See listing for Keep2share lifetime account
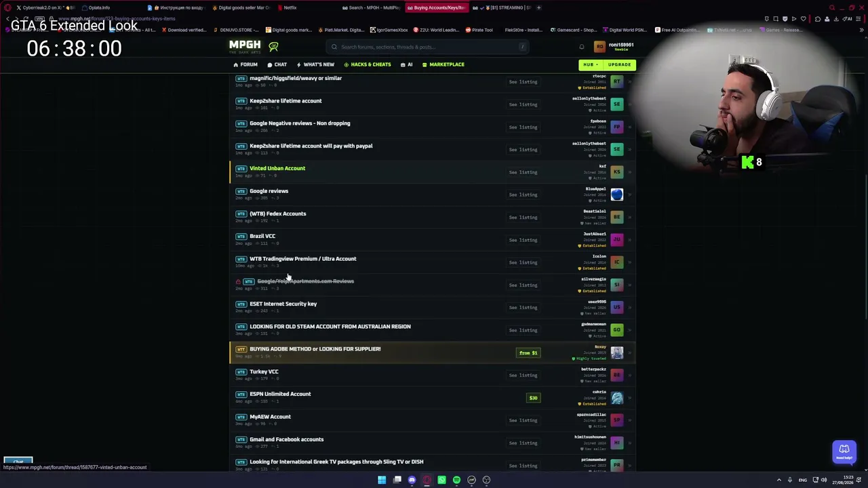 tap(523, 104)
